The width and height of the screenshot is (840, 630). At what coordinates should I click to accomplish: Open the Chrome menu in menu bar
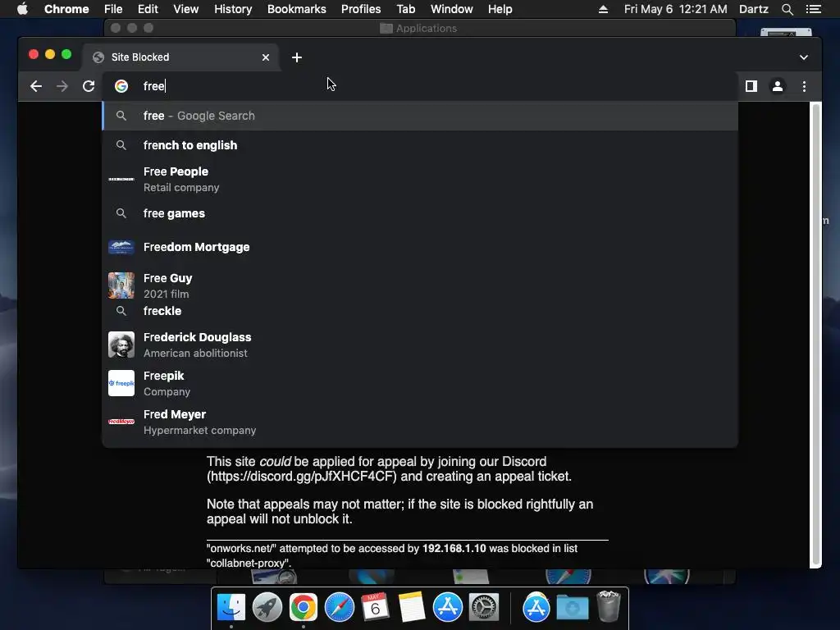(x=66, y=9)
